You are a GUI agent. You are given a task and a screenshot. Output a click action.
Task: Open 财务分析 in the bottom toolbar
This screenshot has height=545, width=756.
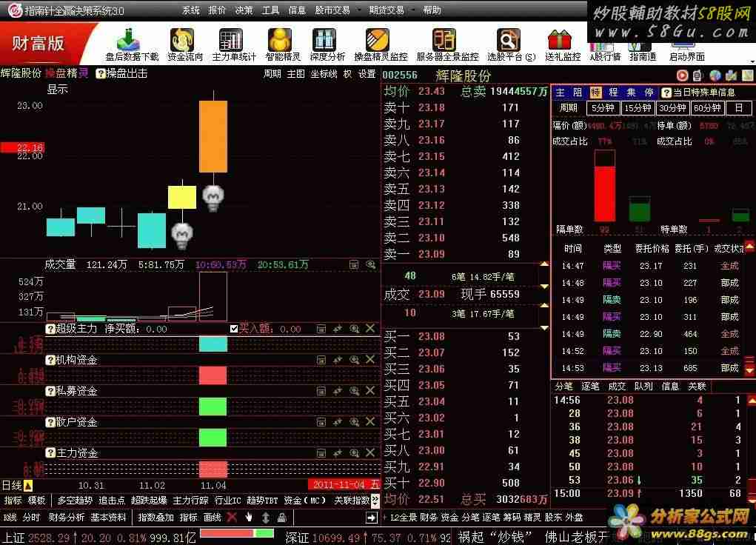tap(66, 518)
